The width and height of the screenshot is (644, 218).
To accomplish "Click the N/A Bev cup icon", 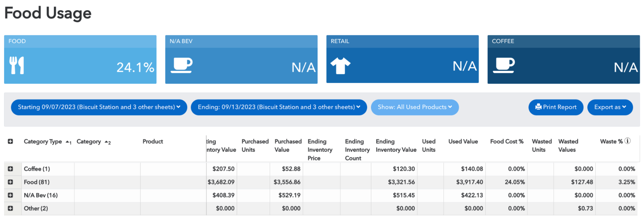I will pyautogui.click(x=182, y=65).
